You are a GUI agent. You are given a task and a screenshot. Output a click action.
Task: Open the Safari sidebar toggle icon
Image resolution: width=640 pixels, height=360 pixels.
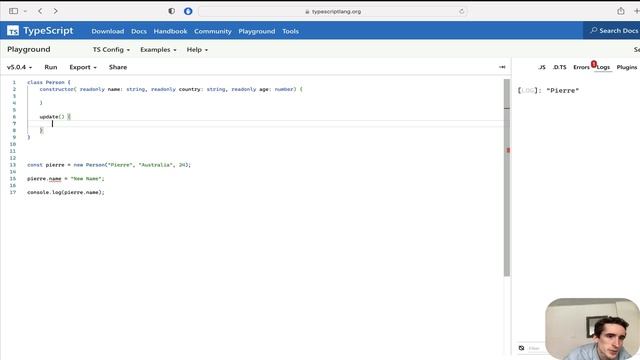[13, 11]
